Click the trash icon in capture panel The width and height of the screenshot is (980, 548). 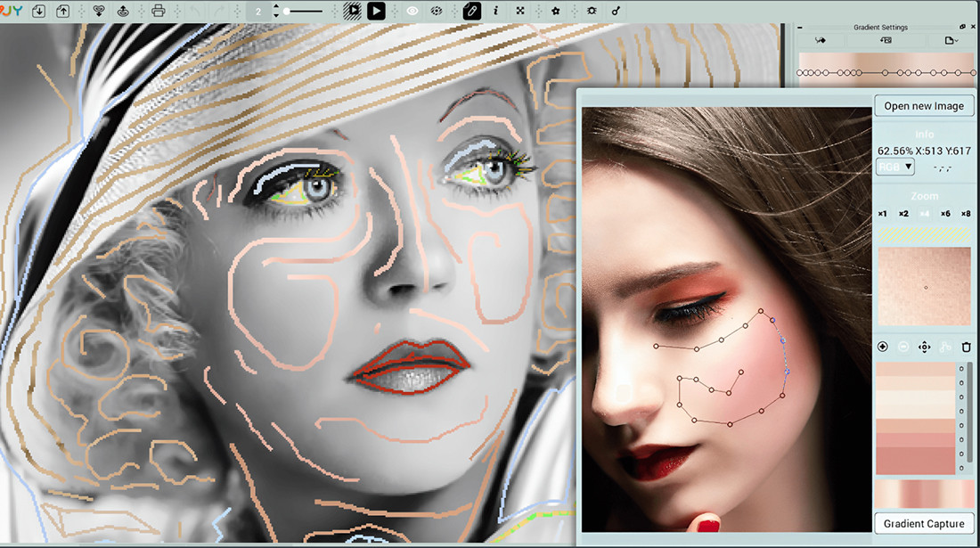(967, 347)
